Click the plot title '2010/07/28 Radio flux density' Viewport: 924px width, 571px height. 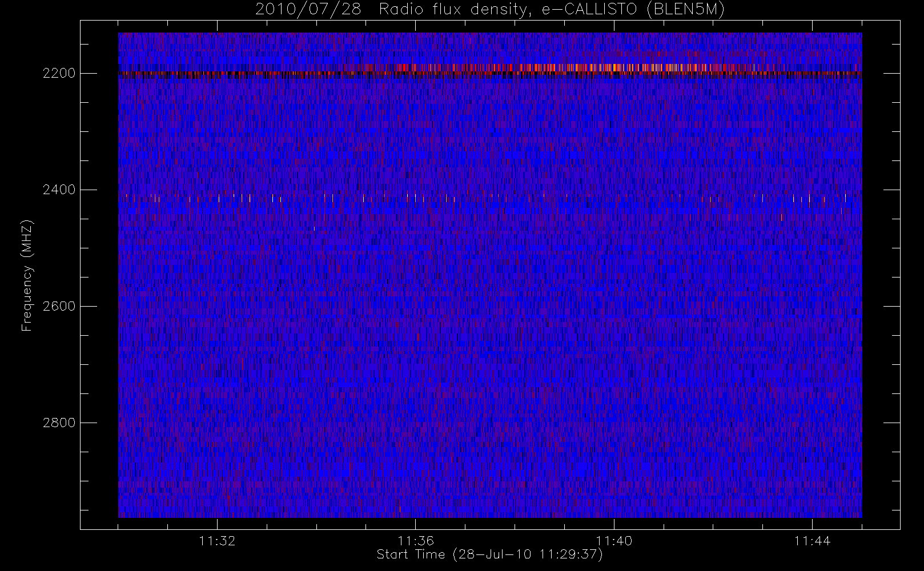[x=490, y=10]
